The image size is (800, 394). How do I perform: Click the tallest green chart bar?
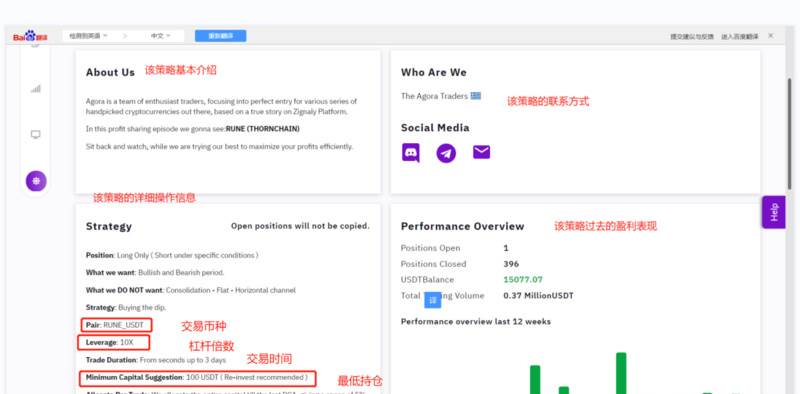[621, 373]
